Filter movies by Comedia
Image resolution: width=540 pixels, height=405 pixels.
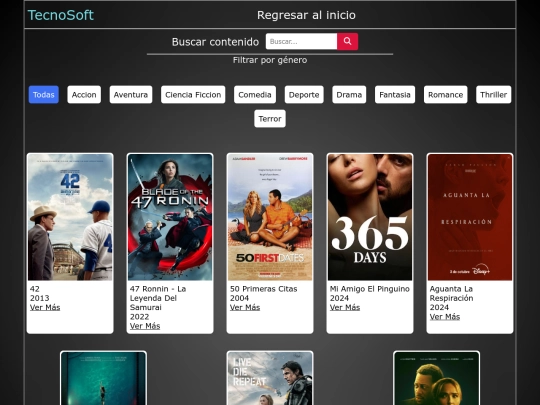(x=255, y=95)
